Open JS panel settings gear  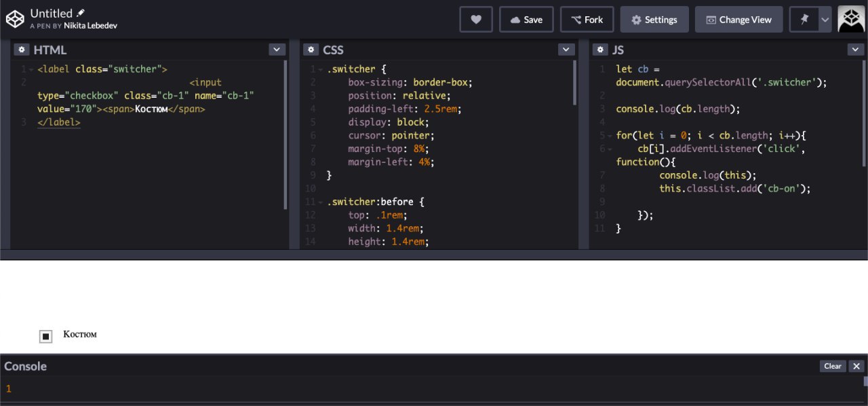tap(600, 50)
